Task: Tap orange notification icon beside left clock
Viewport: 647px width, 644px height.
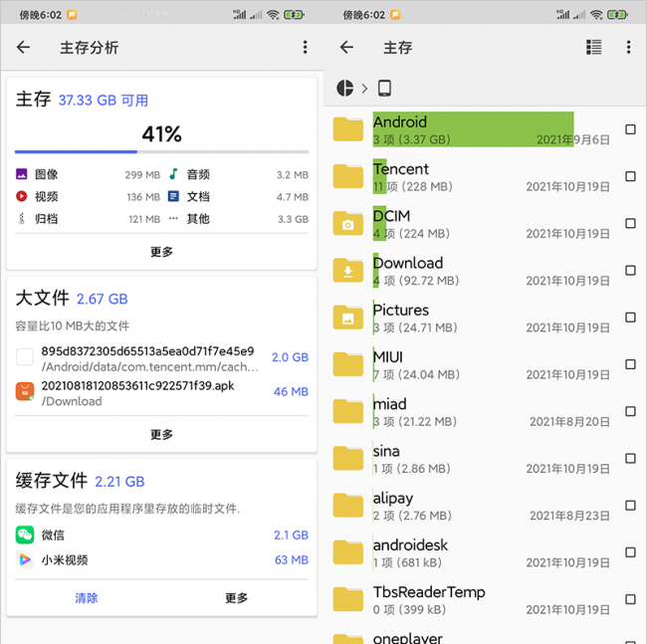Action: tap(72, 15)
